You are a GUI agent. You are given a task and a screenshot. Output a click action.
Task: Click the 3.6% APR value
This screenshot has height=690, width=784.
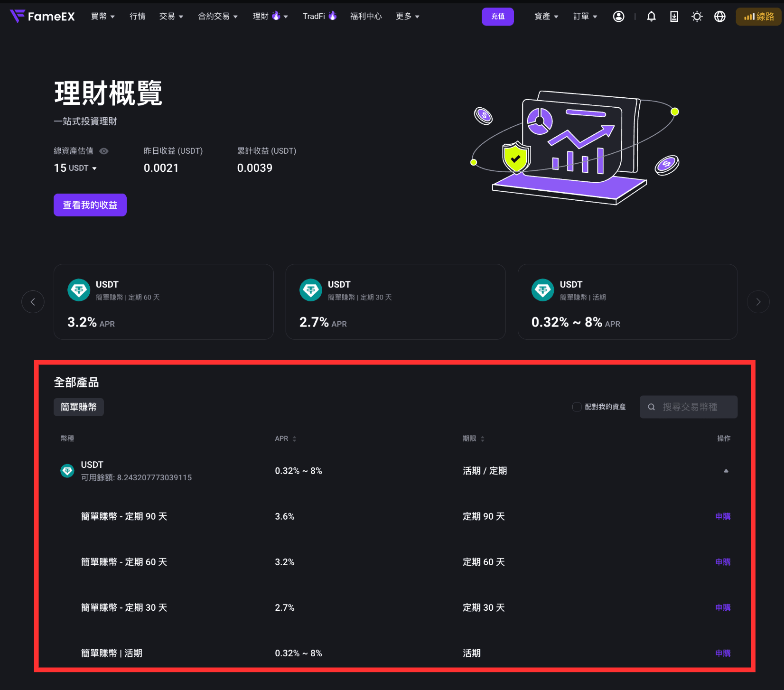285,516
